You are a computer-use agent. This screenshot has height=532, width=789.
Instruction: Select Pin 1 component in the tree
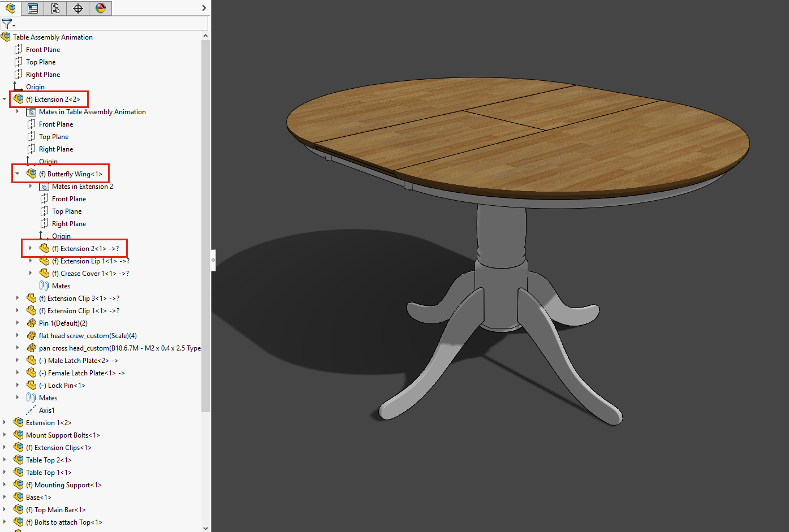(x=62, y=323)
